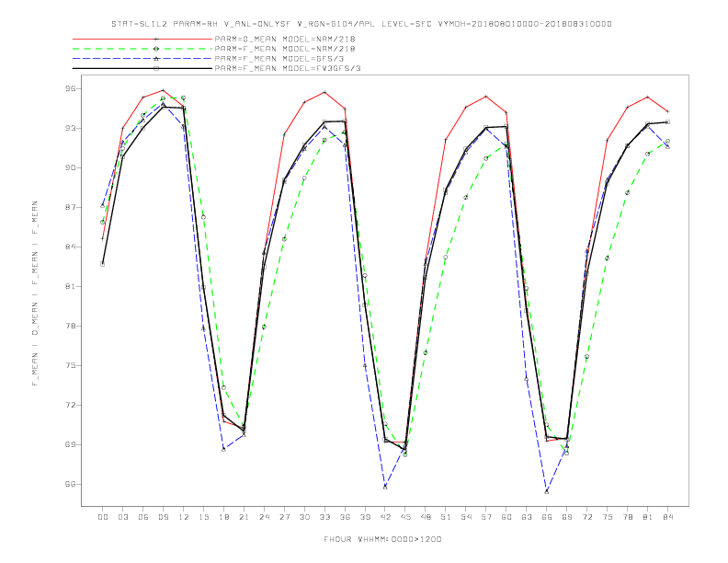Click x-axis forecast hour label 45
The image size is (728, 563).
coord(405,517)
